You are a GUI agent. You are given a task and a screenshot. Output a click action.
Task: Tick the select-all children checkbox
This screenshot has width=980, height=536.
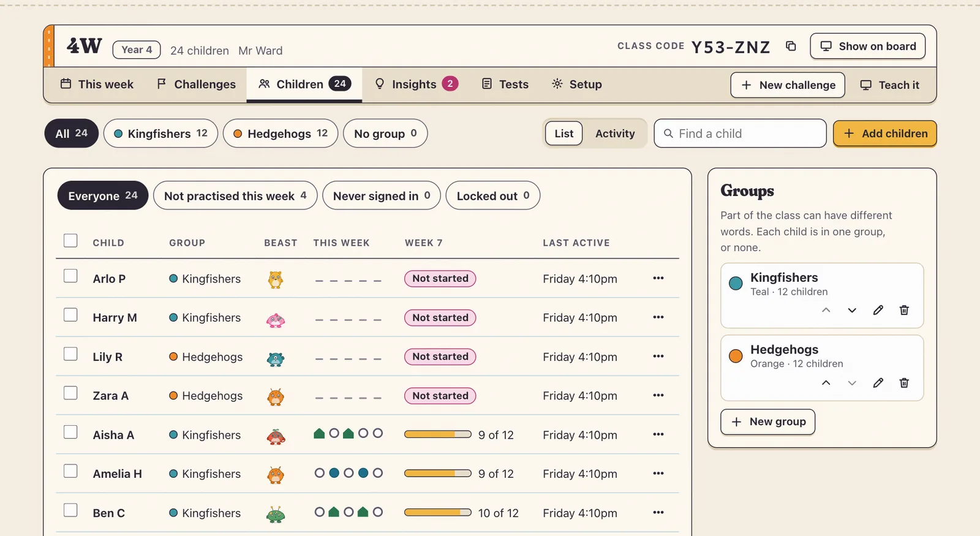tap(70, 241)
